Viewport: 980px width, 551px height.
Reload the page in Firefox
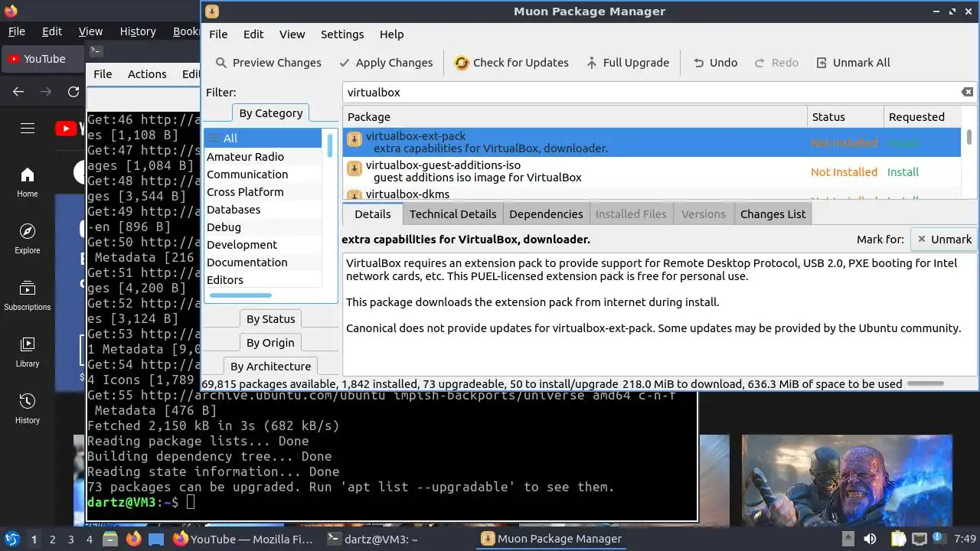pos(73,92)
